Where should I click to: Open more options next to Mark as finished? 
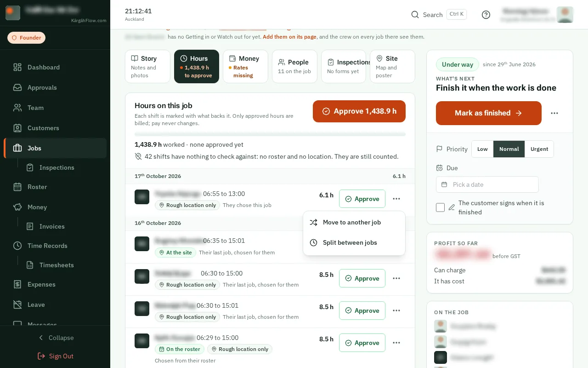tap(554, 113)
